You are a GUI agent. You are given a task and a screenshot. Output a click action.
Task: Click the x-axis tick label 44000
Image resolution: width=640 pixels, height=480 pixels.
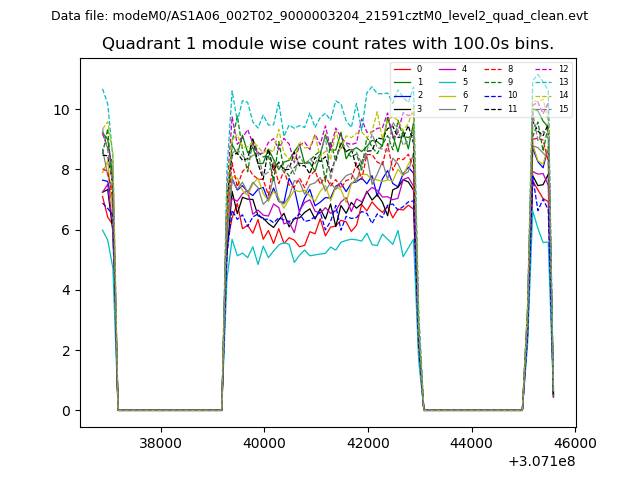pyautogui.click(x=470, y=443)
